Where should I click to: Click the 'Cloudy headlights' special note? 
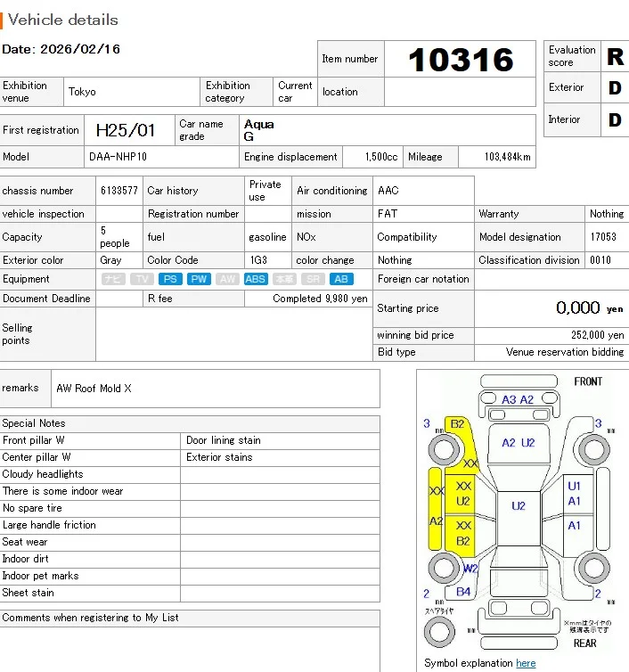pyautogui.click(x=43, y=474)
